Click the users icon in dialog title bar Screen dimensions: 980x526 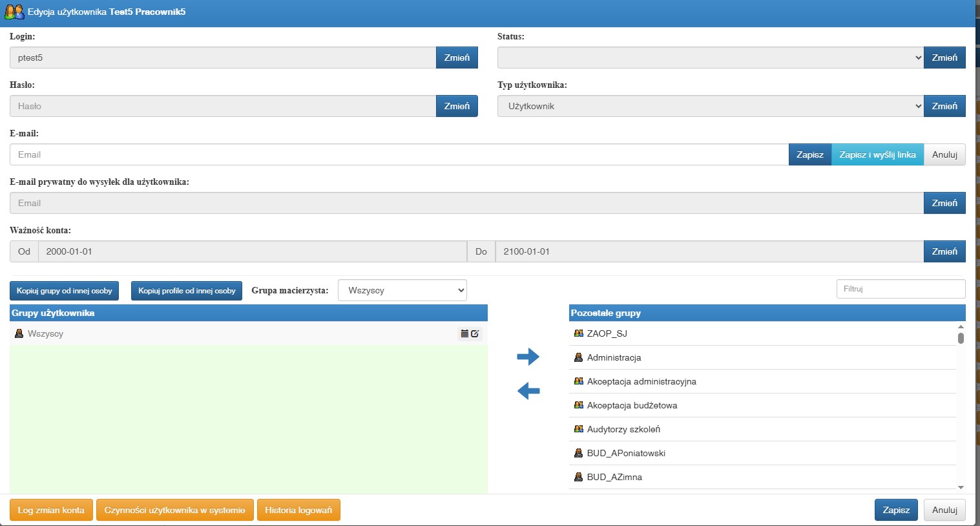coord(14,12)
